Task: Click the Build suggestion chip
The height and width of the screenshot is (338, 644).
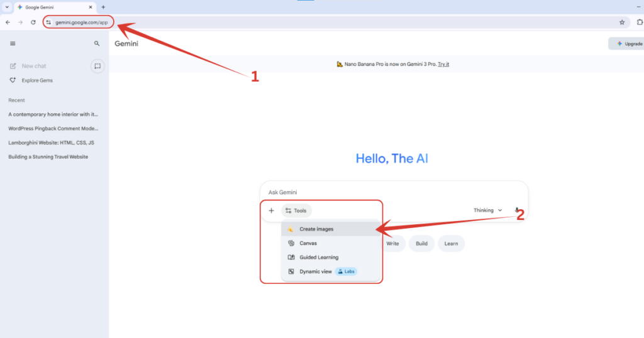Action: [421, 244]
